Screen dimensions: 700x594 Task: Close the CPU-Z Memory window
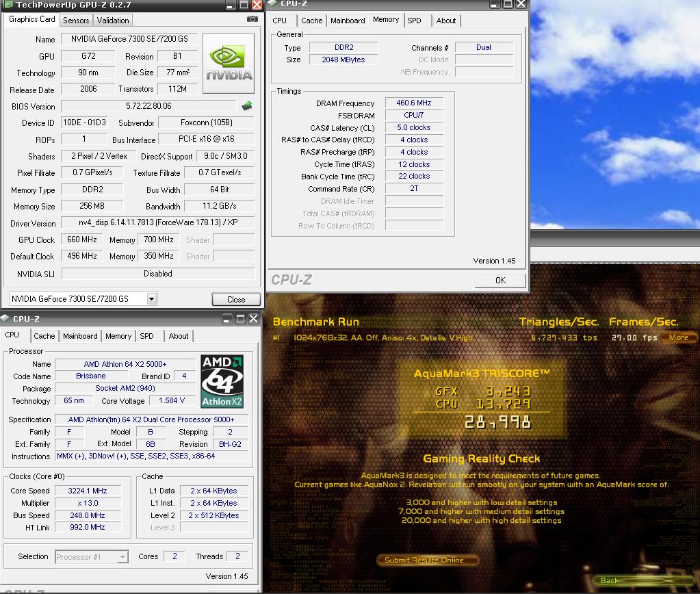[x=521, y=4]
